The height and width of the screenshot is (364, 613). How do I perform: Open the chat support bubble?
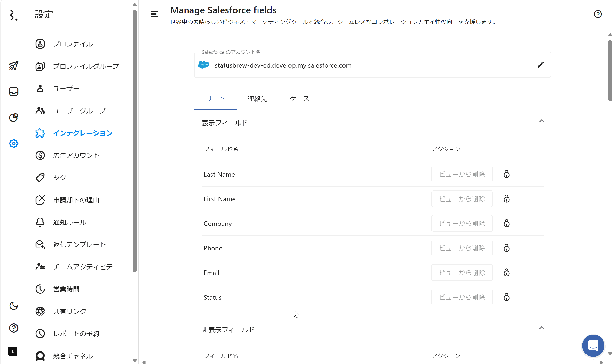point(593,345)
